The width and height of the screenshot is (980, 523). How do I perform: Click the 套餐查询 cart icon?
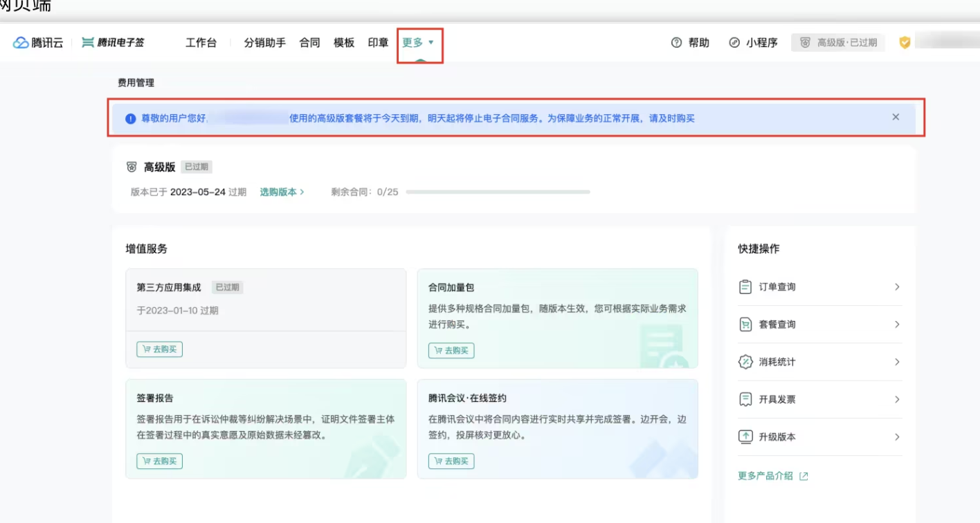click(745, 324)
